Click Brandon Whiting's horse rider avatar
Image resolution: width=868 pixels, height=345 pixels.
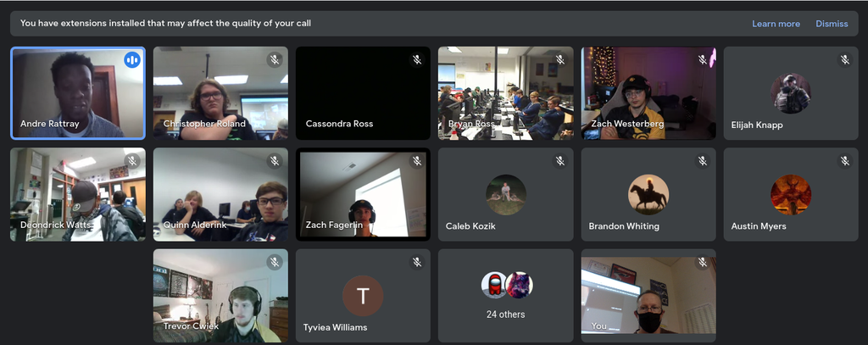pos(648,194)
